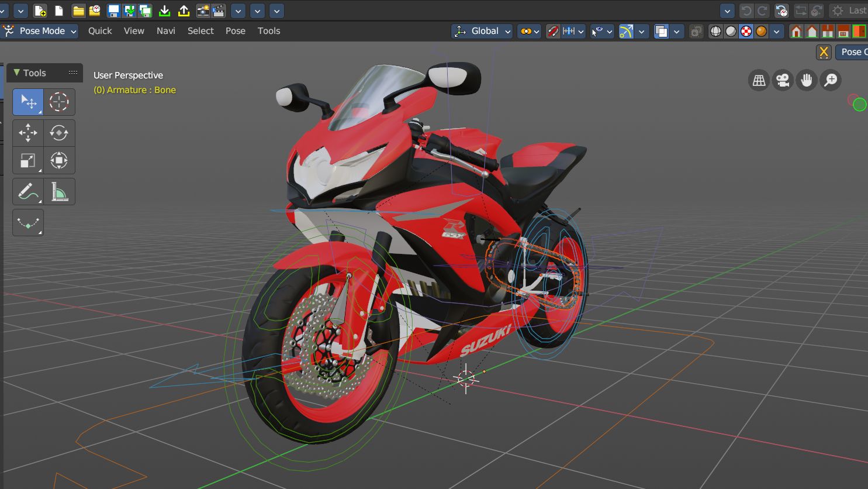
Task: Open the Navi menu
Action: [166, 31]
